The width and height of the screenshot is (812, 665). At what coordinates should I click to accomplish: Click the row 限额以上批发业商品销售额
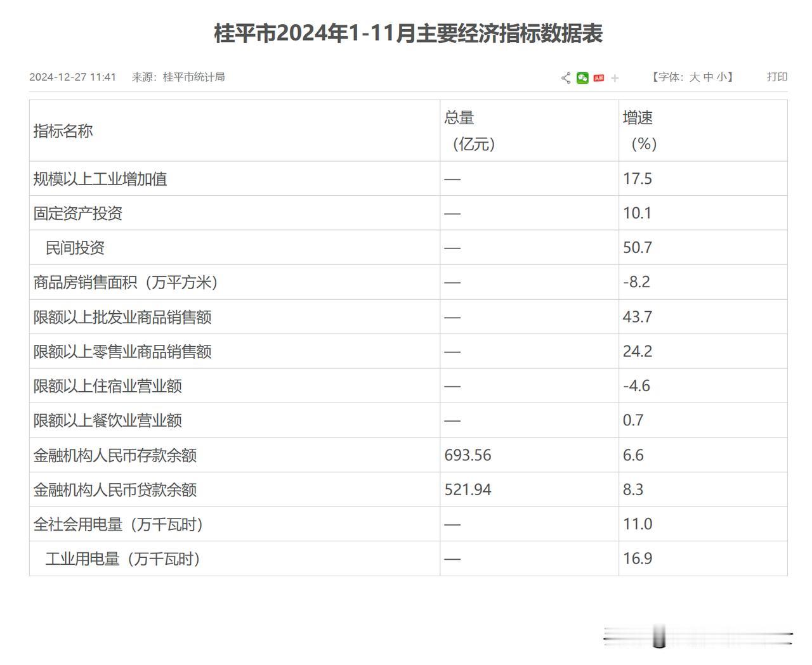409,317
